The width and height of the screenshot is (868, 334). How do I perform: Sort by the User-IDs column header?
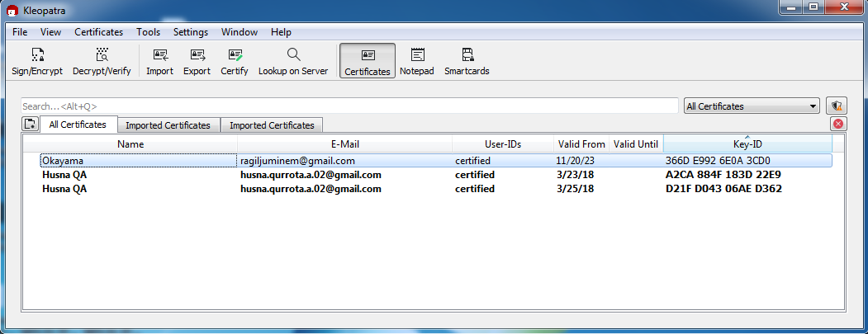point(503,144)
